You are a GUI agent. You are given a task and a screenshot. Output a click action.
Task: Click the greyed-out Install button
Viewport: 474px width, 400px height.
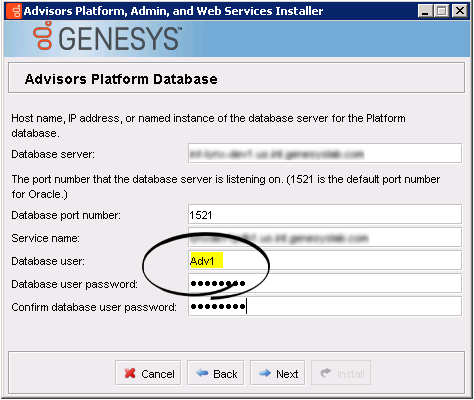[x=341, y=373]
